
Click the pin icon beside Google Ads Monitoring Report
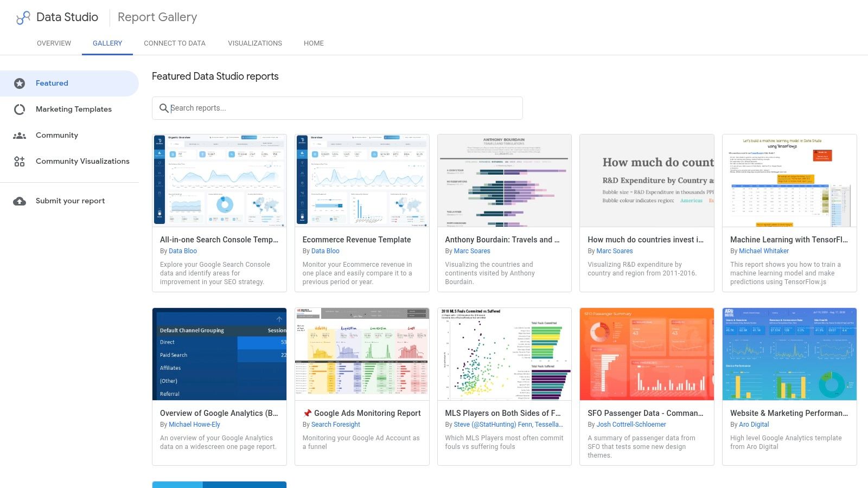click(307, 413)
